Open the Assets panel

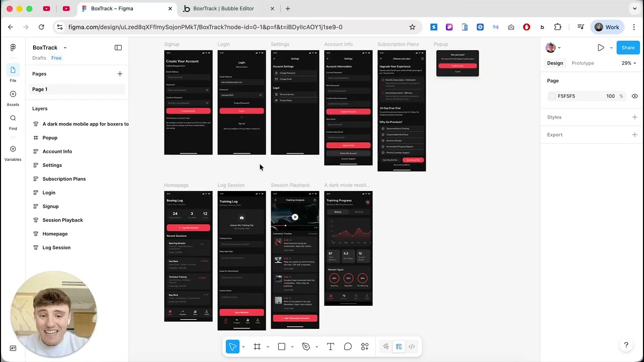click(x=13, y=98)
